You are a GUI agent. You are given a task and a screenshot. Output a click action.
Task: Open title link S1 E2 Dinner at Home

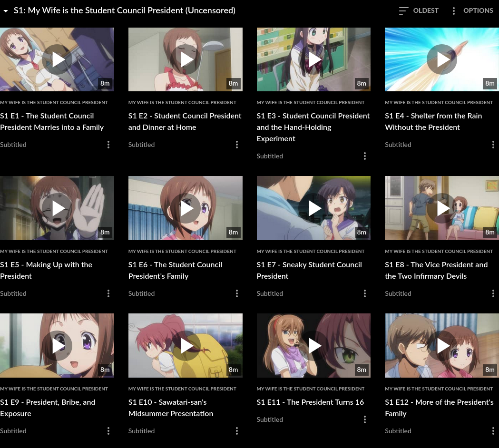tap(185, 122)
